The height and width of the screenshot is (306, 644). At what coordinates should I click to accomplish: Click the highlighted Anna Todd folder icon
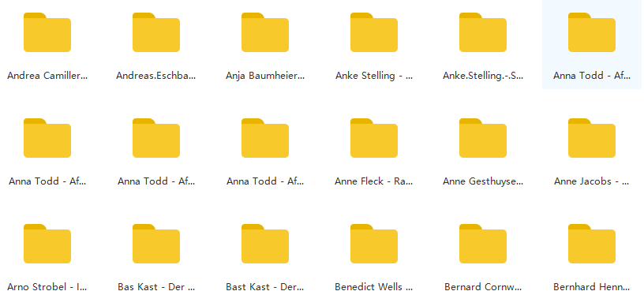(592, 32)
